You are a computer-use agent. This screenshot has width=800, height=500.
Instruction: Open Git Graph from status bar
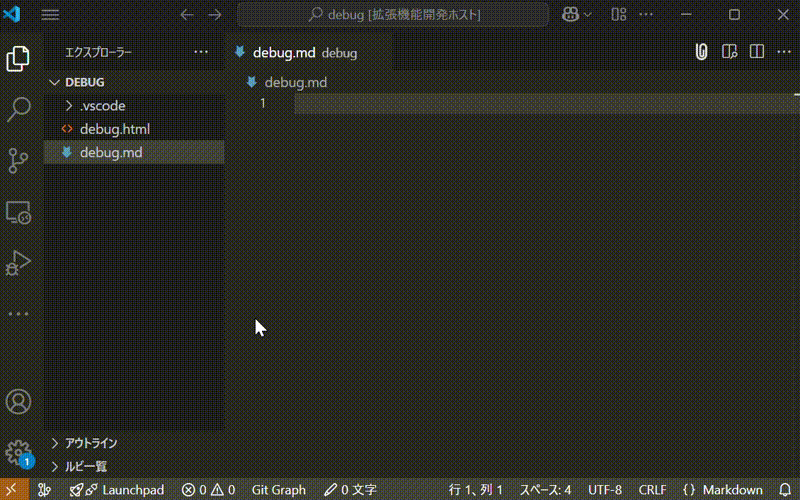(x=279, y=490)
